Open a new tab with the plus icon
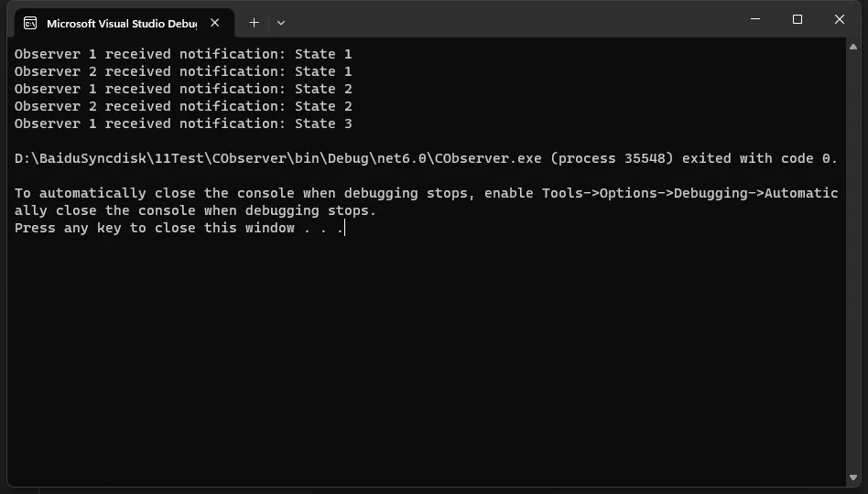868x494 pixels. click(x=255, y=23)
